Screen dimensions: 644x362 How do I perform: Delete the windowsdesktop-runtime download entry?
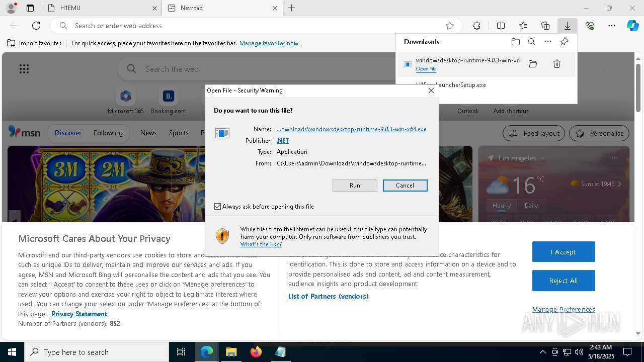tap(557, 64)
